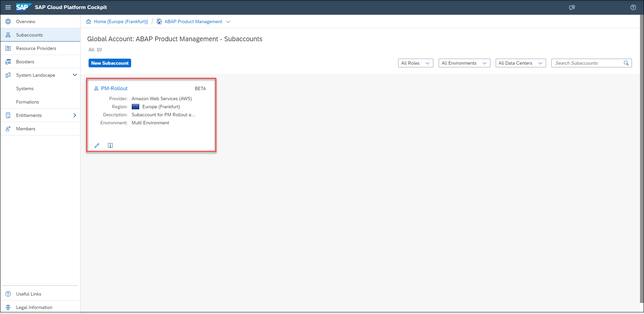Click ABAP Product Management breadcrumb link

(193, 21)
